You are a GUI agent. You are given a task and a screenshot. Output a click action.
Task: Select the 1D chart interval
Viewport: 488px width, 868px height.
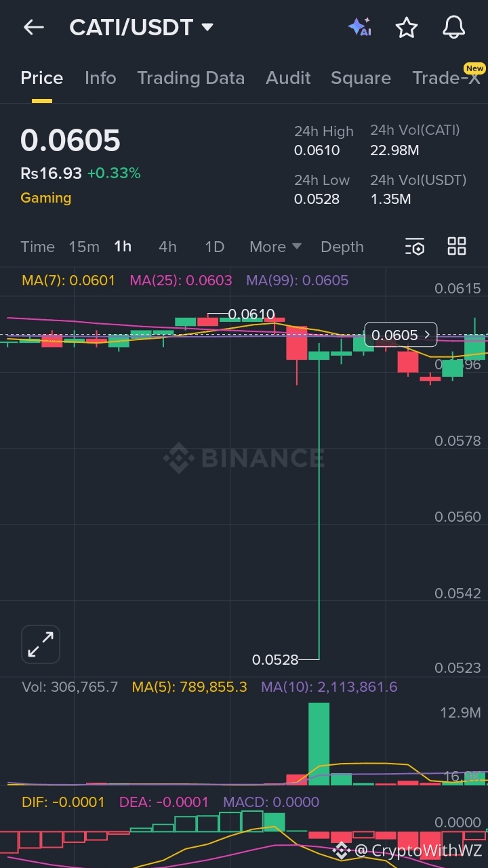pyautogui.click(x=214, y=247)
